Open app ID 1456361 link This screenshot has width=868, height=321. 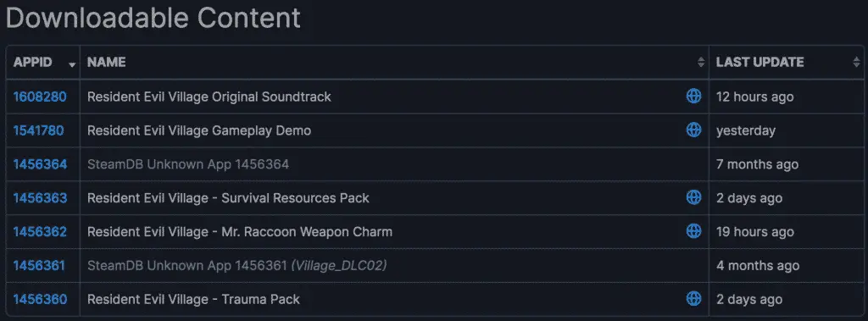(39, 266)
